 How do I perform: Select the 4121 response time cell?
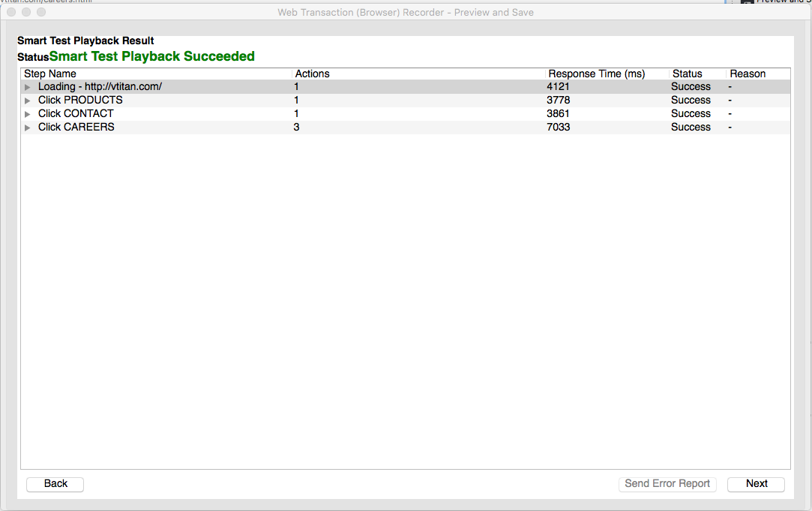(559, 87)
